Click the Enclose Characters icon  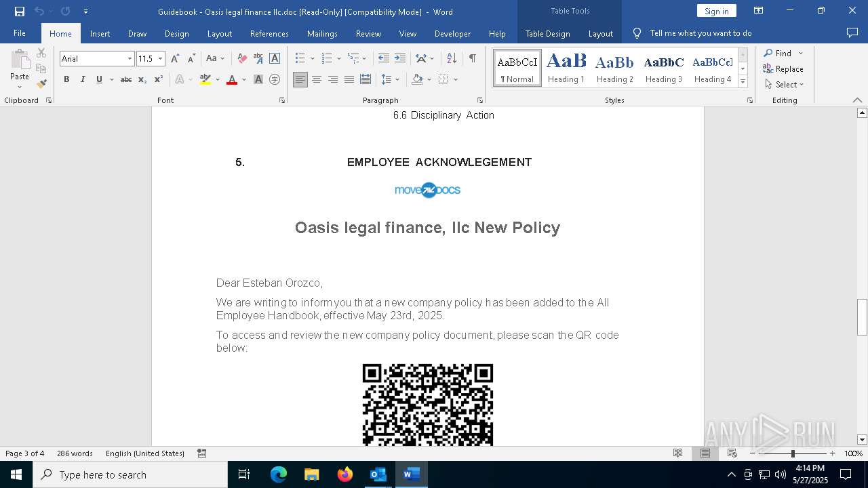pyautogui.click(x=275, y=79)
